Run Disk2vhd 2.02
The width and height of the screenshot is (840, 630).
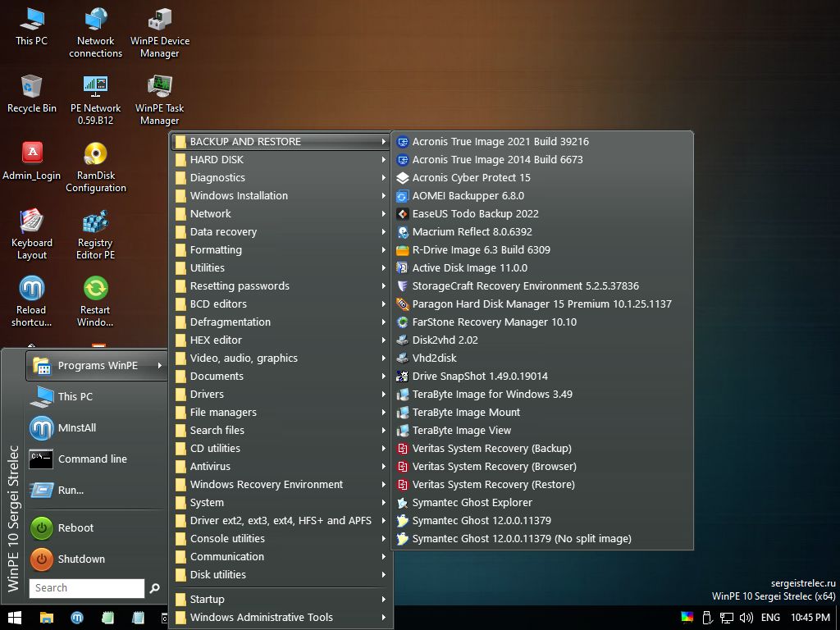(542, 340)
